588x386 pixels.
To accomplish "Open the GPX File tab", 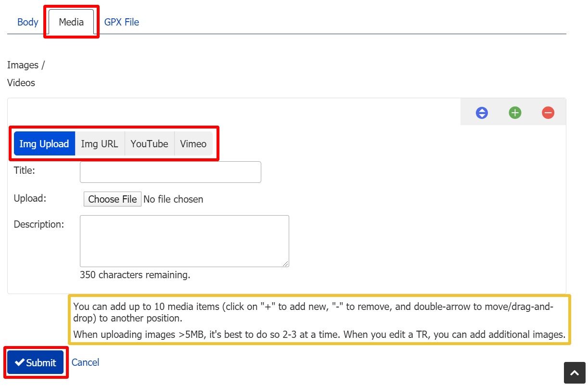I will tap(122, 22).
